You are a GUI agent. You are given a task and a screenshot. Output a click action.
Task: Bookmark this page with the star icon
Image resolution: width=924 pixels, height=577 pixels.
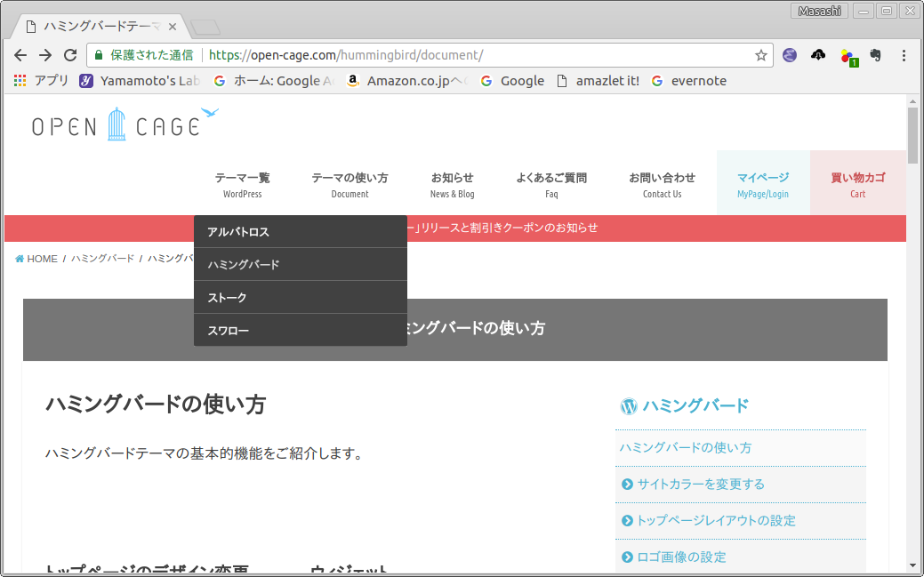(x=760, y=55)
